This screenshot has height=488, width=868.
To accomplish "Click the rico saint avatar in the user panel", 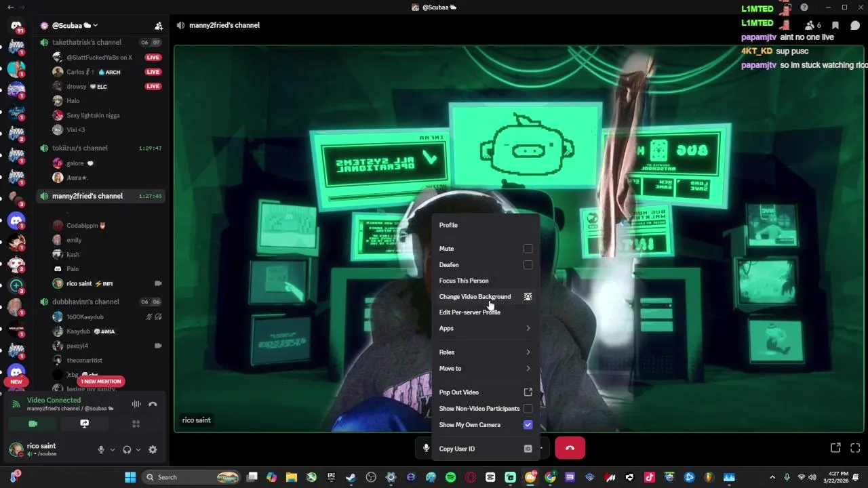I will [x=16, y=449].
